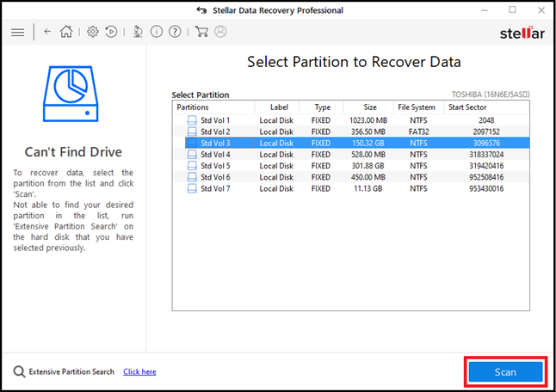Click the drive icon of Std Vol 2

[x=192, y=132]
